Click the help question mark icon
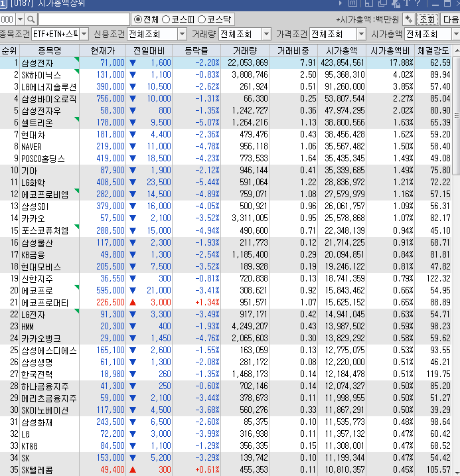 click(x=418, y=3)
